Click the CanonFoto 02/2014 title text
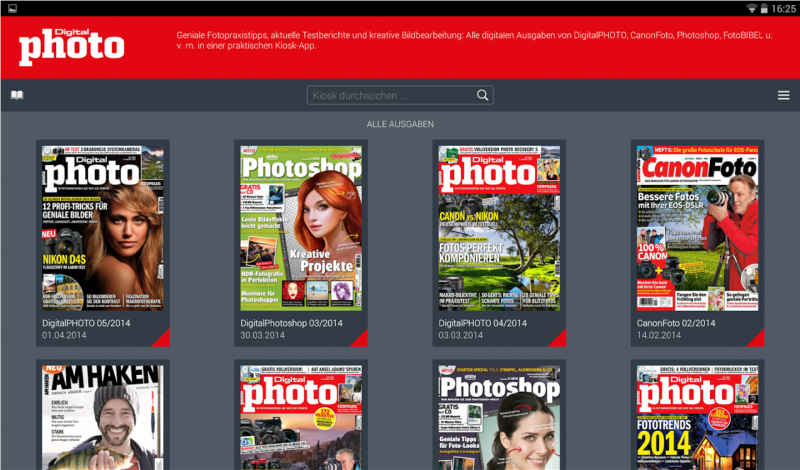Screen dimensions: 800x470 (x=676, y=324)
